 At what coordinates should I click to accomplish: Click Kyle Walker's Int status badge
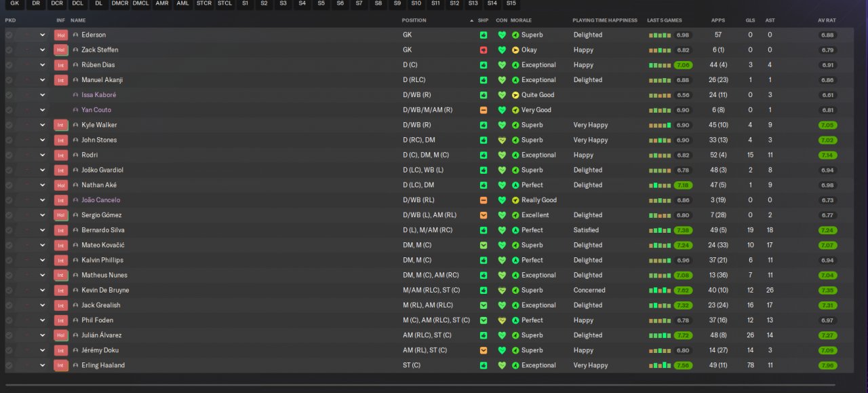point(60,125)
